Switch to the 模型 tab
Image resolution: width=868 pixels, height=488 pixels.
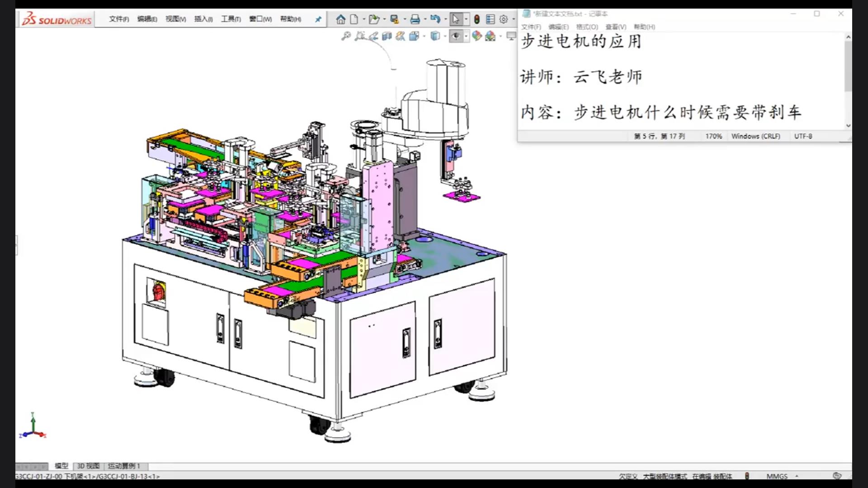click(61, 466)
